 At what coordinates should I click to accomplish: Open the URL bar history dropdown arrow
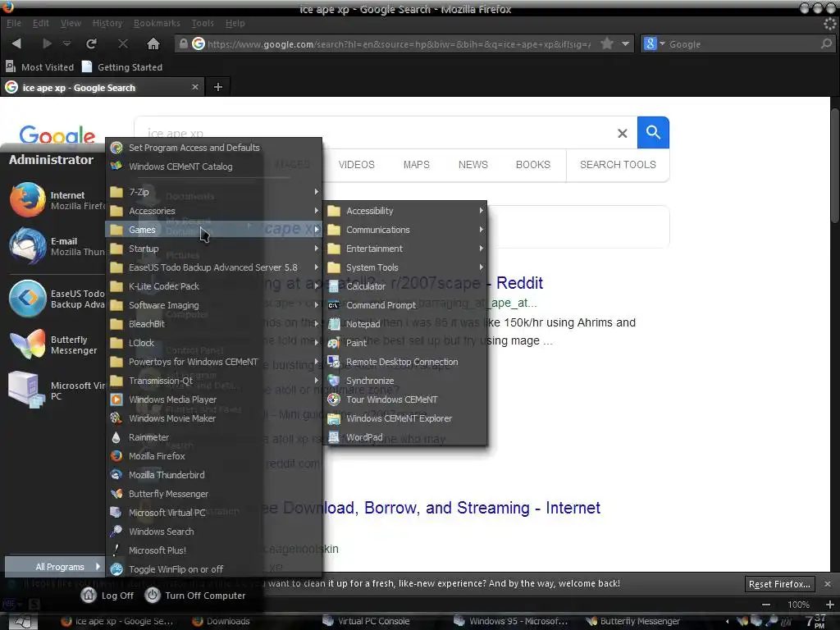point(625,44)
